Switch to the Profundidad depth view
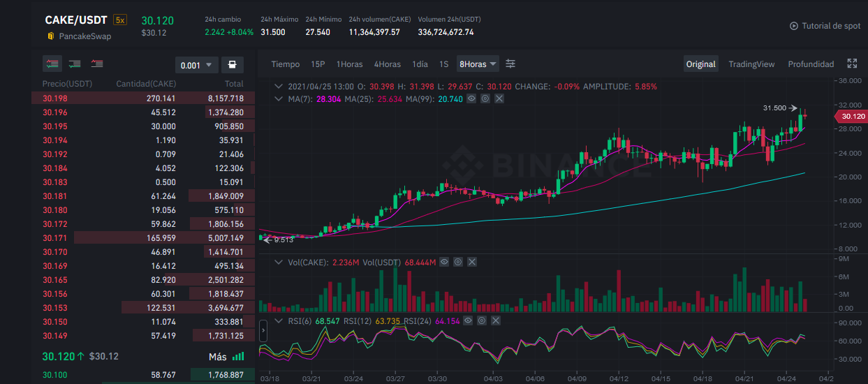868x384 pixels. pos(811,64)
